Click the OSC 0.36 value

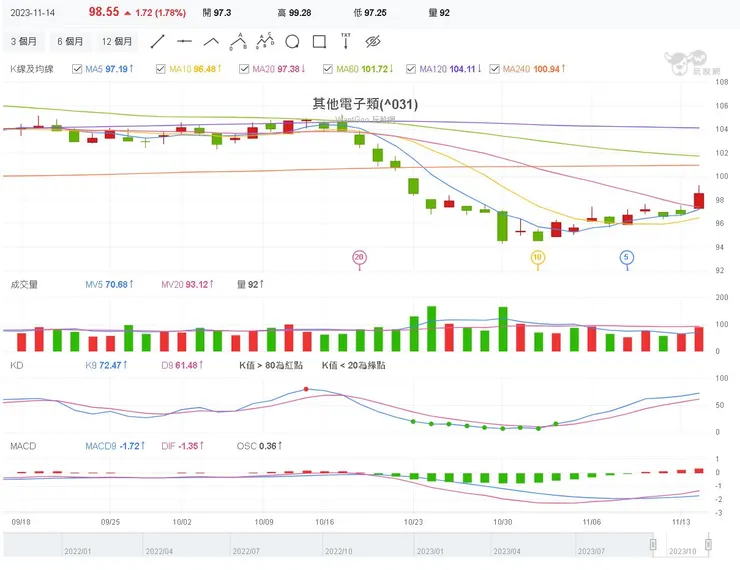tap(259, 446)
